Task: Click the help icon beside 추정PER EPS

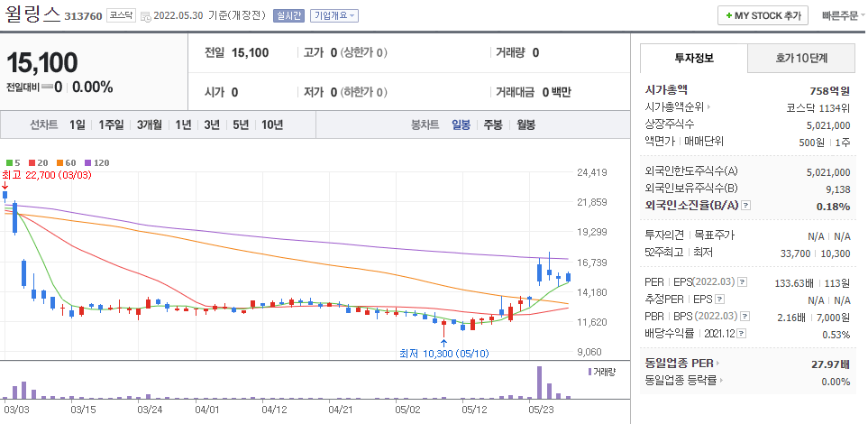Action: [719, 300]
